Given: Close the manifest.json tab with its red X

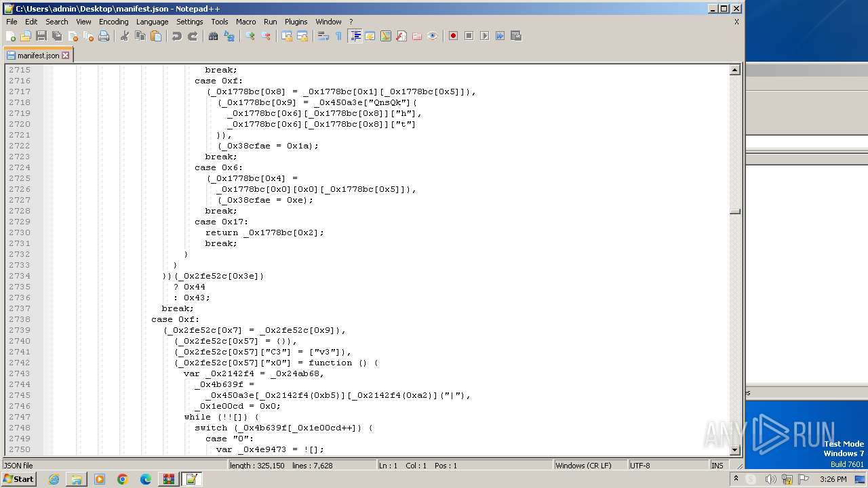Looking at the screenshot, I should 66,56.
